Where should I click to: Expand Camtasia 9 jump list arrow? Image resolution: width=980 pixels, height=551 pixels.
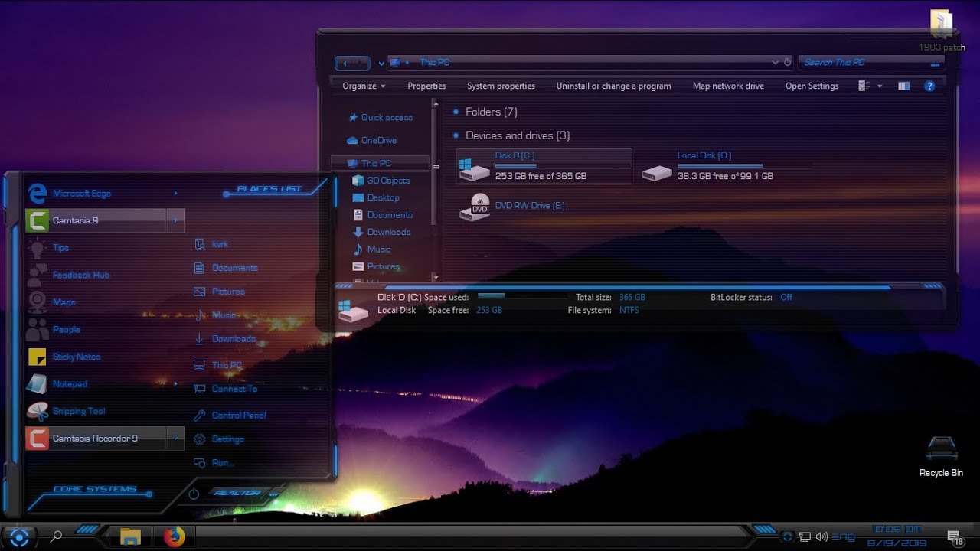click(175, 220)
